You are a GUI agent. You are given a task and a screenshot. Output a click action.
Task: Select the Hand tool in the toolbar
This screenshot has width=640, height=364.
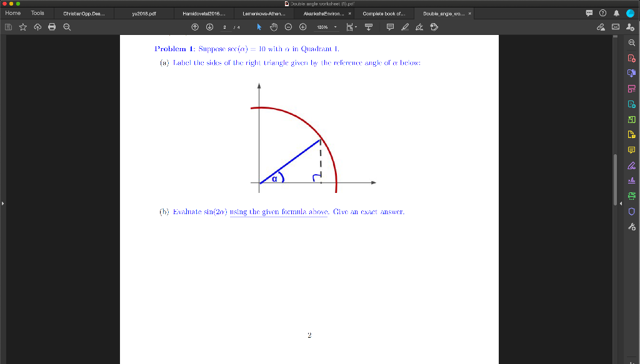[274, 27]
